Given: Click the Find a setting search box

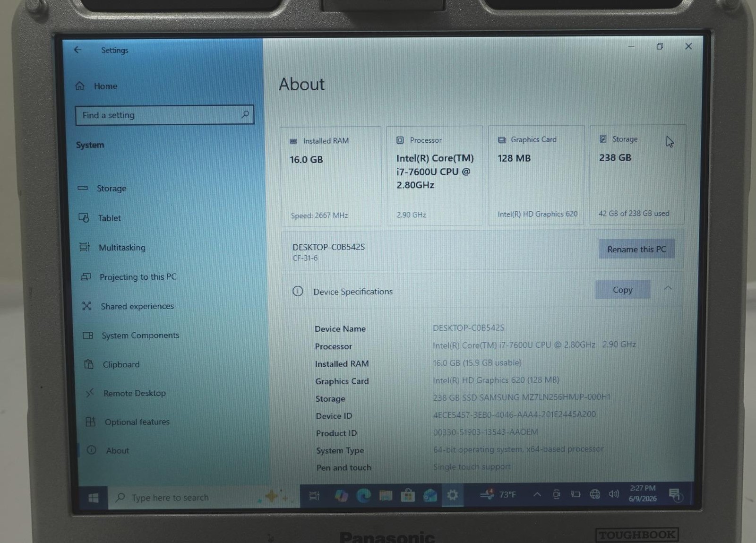Looking at the screenshot, I should [x=164, y=115].
